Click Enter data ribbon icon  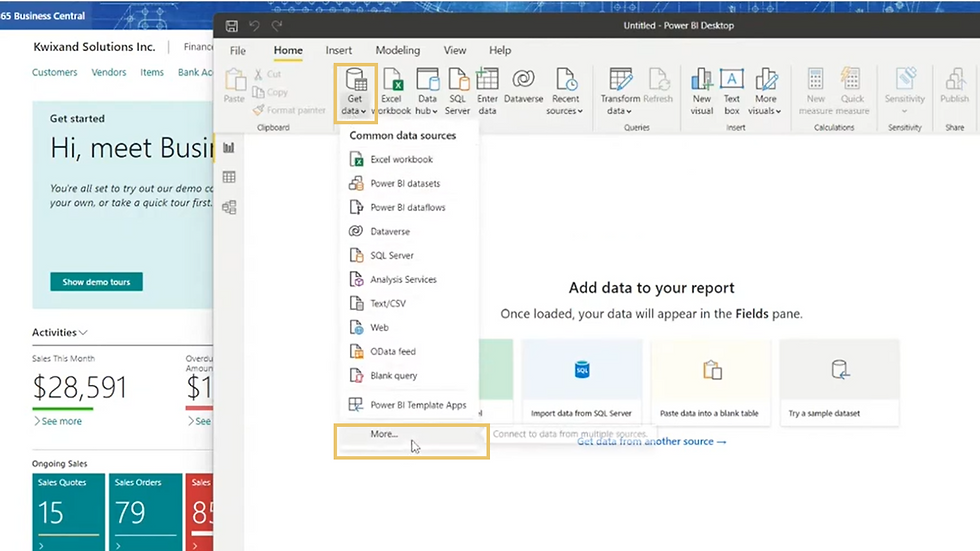coord(487,92)
